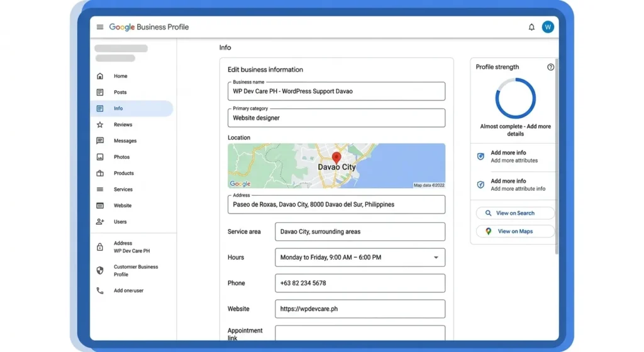The image size is (644, 352).
Task: Open the hamburger main menu
Action: (100, 27)
